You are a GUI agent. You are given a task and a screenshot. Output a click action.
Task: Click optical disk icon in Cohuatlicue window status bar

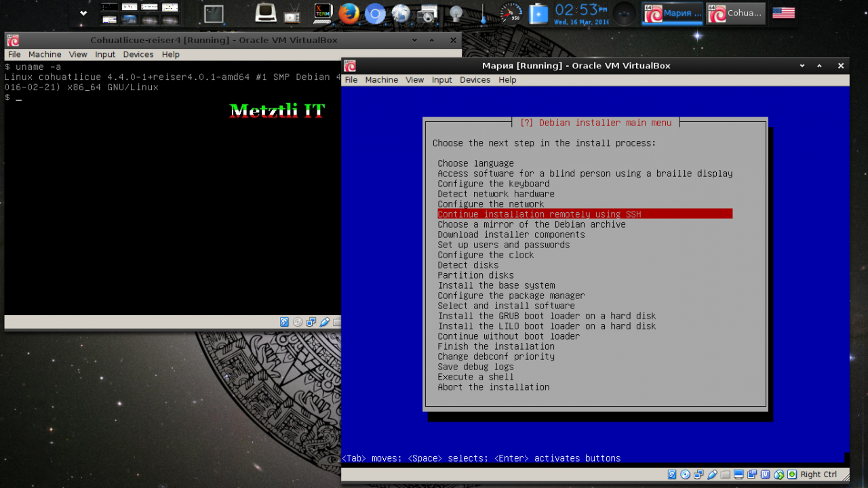pyautogui.click(x=298, y=322)
